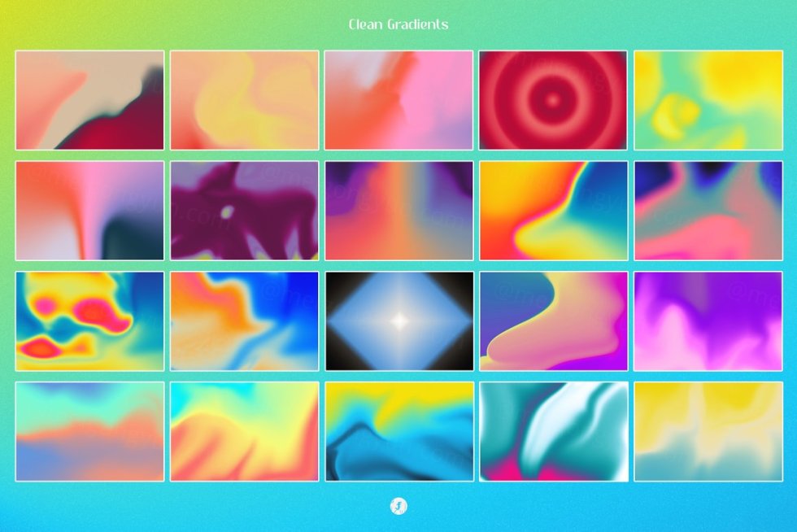Click the round logo icon at the bottom

398,507
